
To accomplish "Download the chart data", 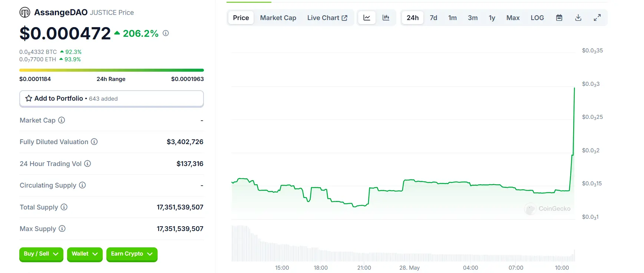I will [x=578, y=18].
